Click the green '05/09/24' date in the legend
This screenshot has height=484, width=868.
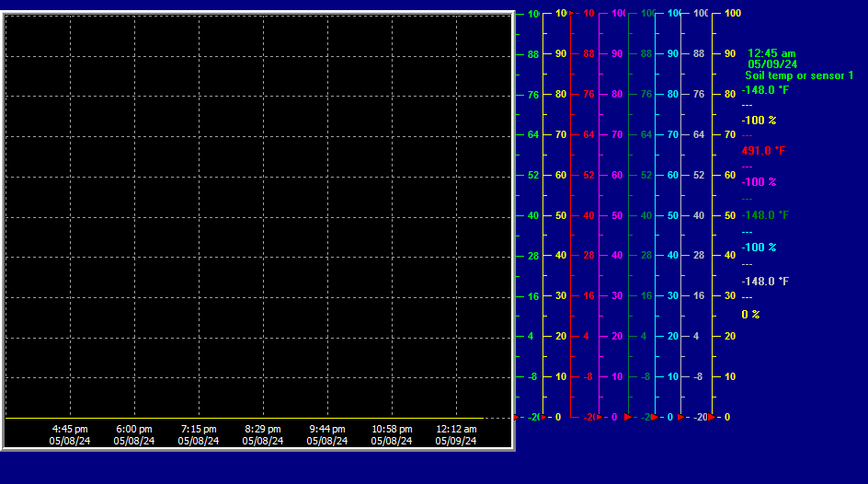(772, 64)
